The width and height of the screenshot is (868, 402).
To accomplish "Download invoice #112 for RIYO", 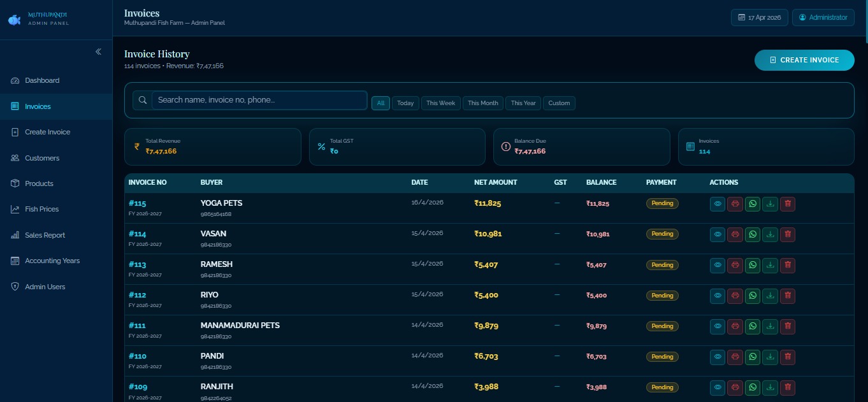I will coord(770,296).
